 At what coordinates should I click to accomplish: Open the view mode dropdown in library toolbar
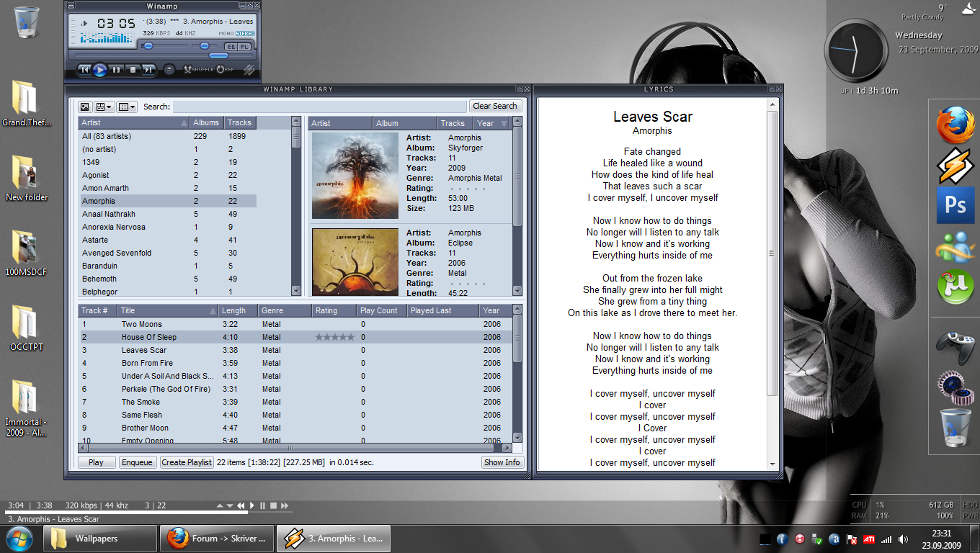(x=104, y=107)
